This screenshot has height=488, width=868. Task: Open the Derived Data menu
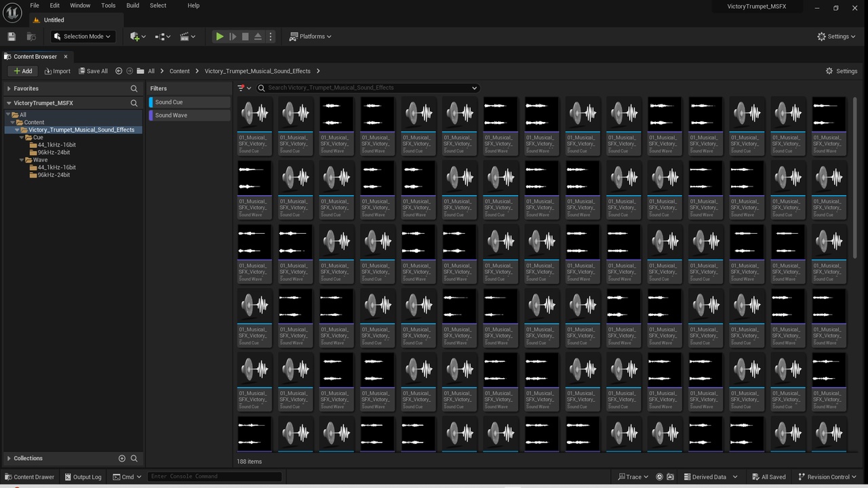coord(709,477)
